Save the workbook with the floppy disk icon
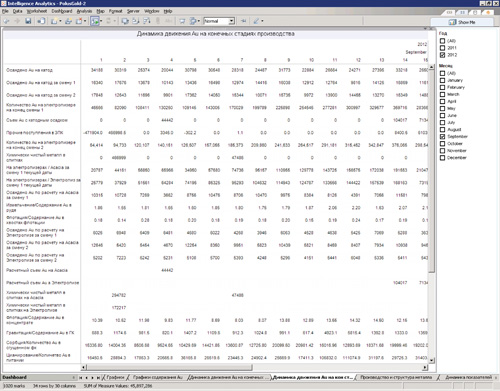Image resolution: width=500 pixels, height=391 pixels. point(28,21)
